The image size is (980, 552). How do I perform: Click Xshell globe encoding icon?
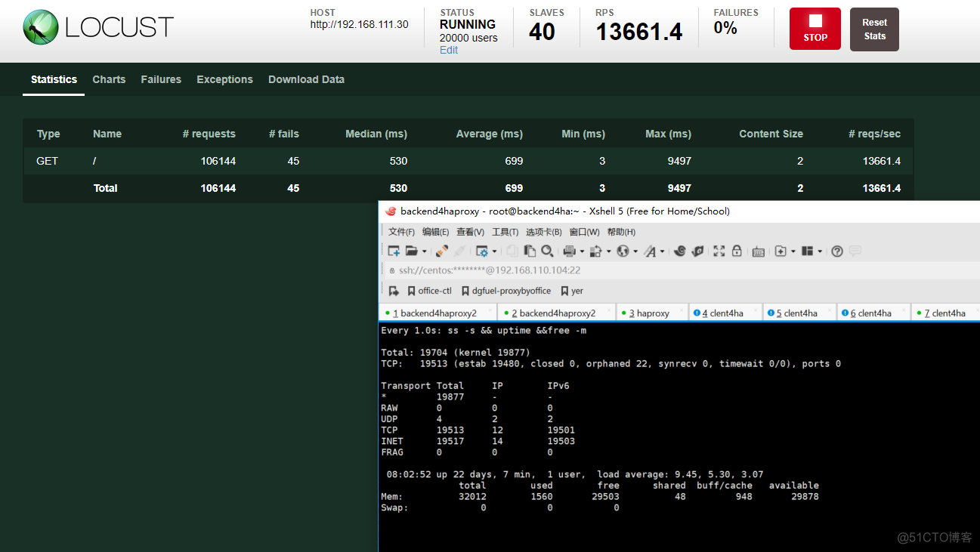[x=623, y=251]
